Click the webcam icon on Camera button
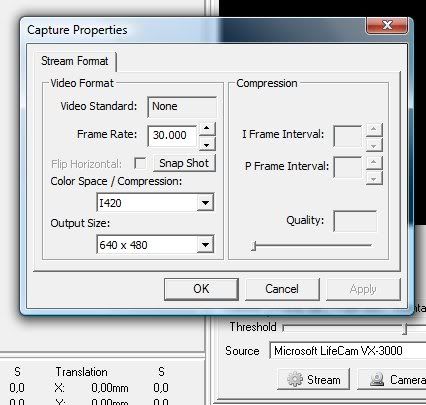The height and width of the screenshot is (405, 426). 377,379
